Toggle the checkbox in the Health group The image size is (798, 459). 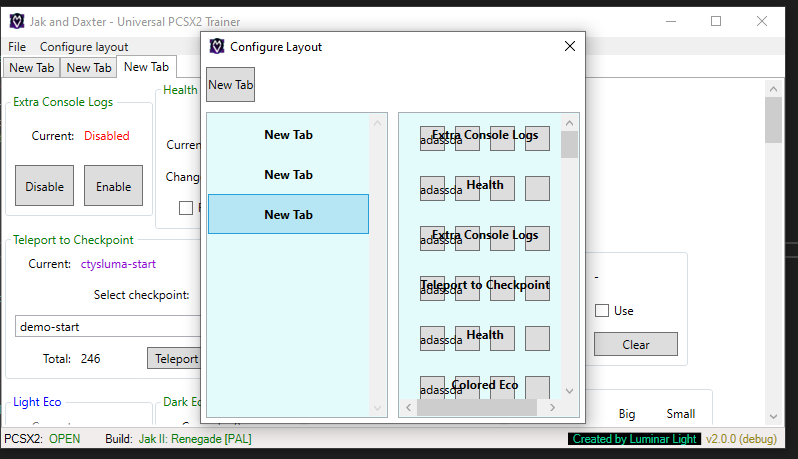point(186,208)
